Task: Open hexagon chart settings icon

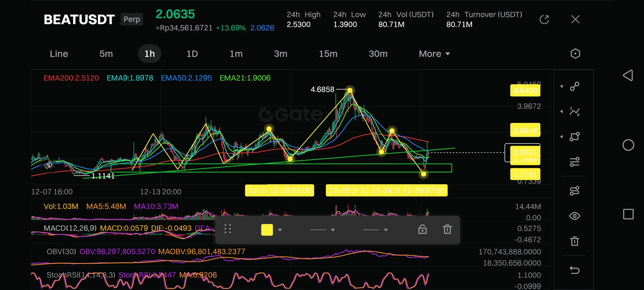Action: [x=575, y=54]
